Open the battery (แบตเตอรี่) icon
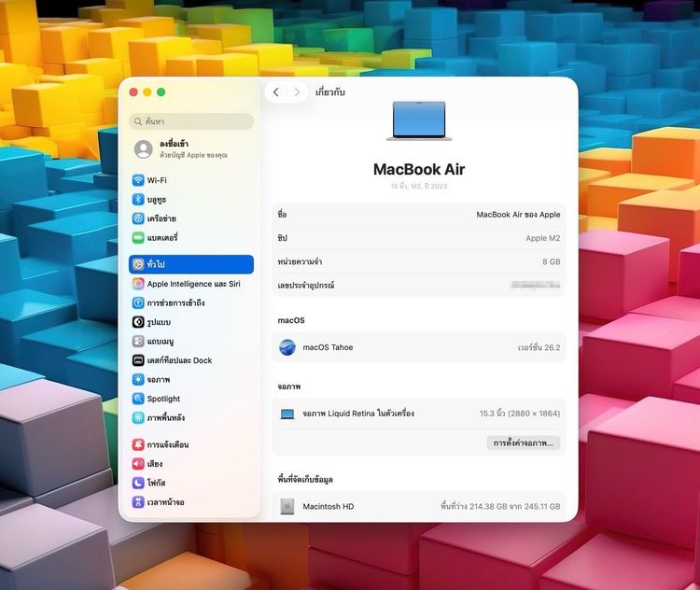 [x=138, y=238]
